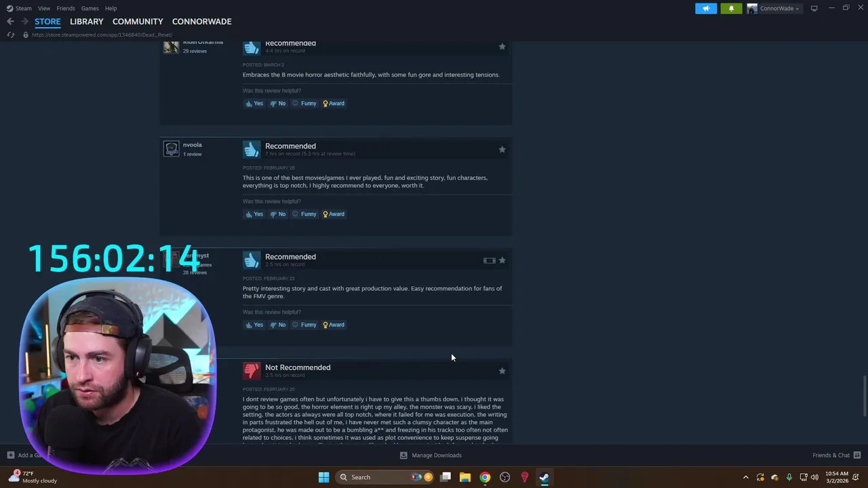Screen dimensions: 868x488
Task: Click Steam Deck icon on February 23 review
Action: click(x=489, y=260)
